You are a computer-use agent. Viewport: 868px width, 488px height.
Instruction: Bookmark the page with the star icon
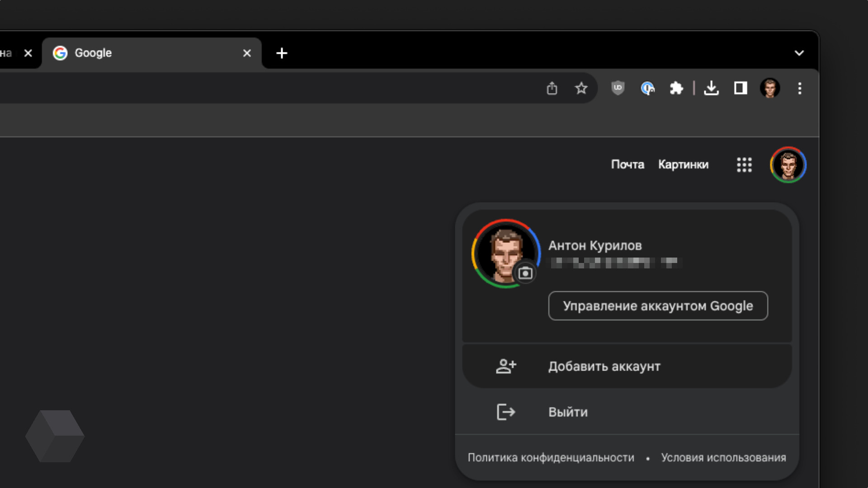[581, 88]
